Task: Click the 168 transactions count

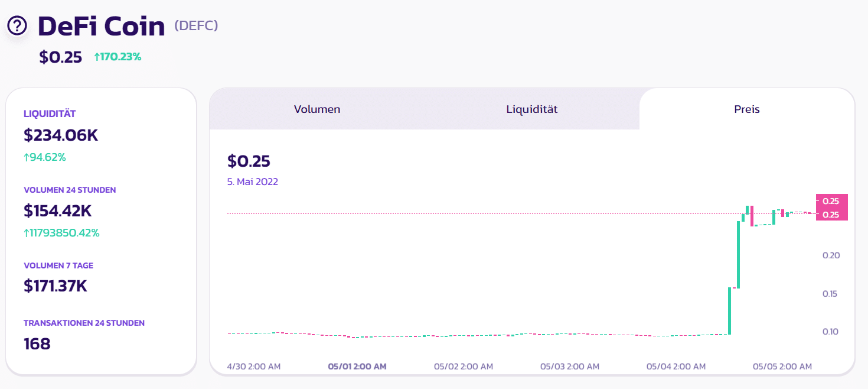Action: tap(37, 343)
